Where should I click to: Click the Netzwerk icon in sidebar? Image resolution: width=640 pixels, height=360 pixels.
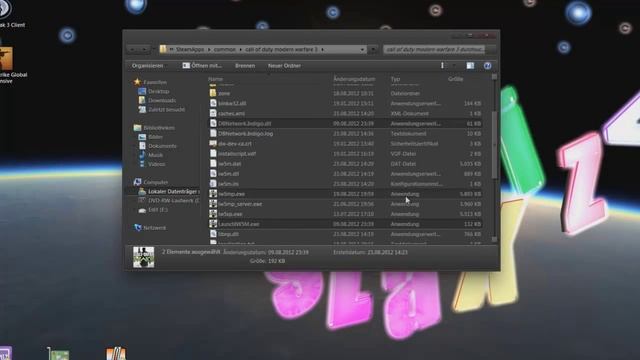(x=138, y=228)
